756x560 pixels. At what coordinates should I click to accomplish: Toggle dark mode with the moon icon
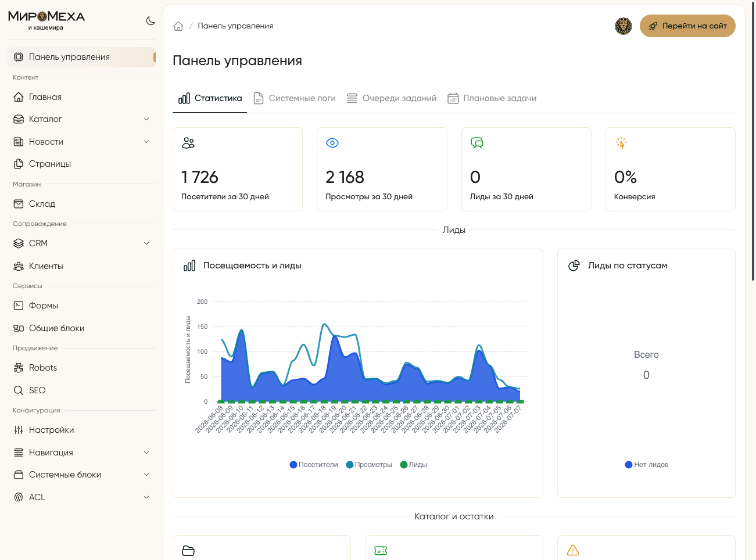coord(151,21)
